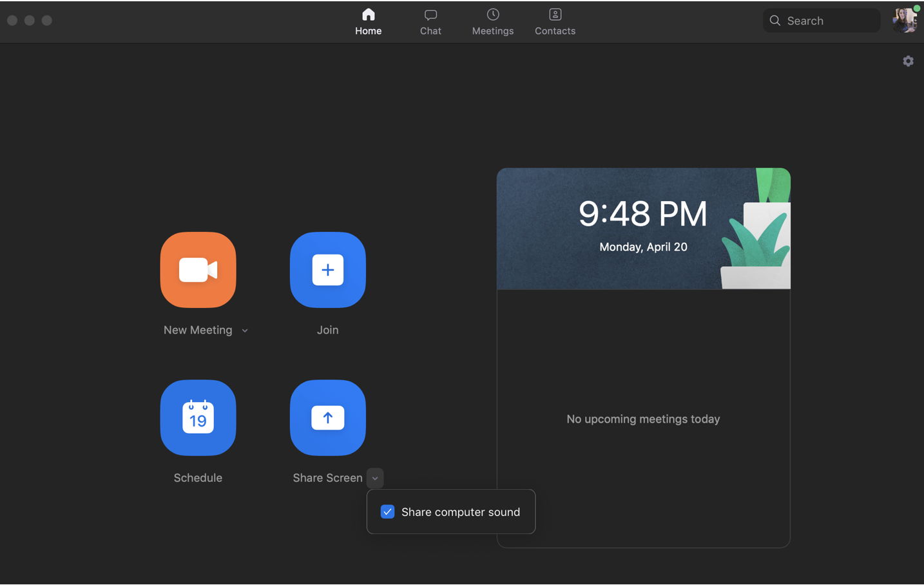Click the New Meeting label

(198, 330)
